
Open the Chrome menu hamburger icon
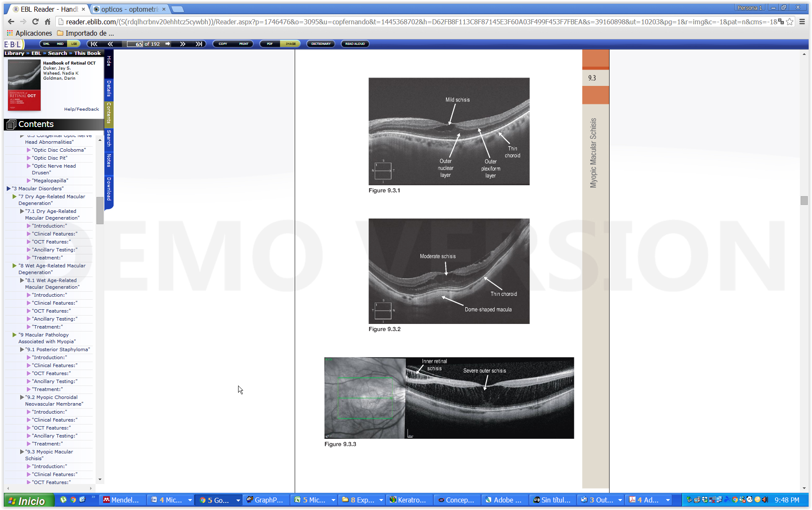[802, 21]
